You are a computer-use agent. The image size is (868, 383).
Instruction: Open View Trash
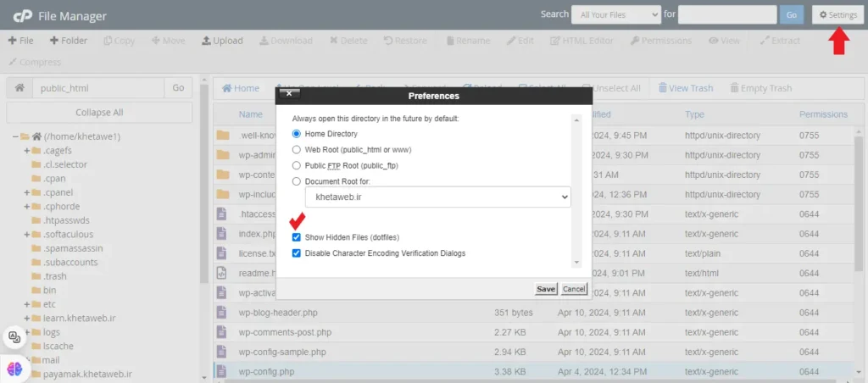(x=685, y=88)
